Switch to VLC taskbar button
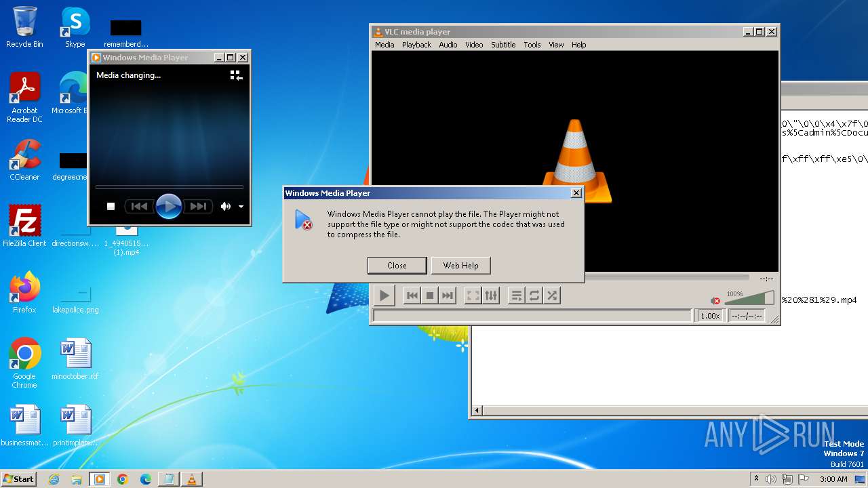This screenshot has height=488, width=868. click(x=191, y=479)
